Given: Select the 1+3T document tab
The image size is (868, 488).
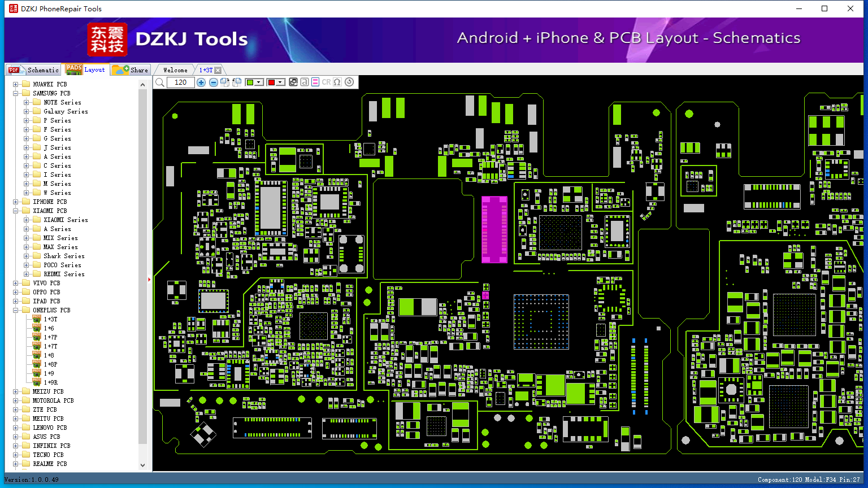Looking at the screenshot, I should point(206,70).
